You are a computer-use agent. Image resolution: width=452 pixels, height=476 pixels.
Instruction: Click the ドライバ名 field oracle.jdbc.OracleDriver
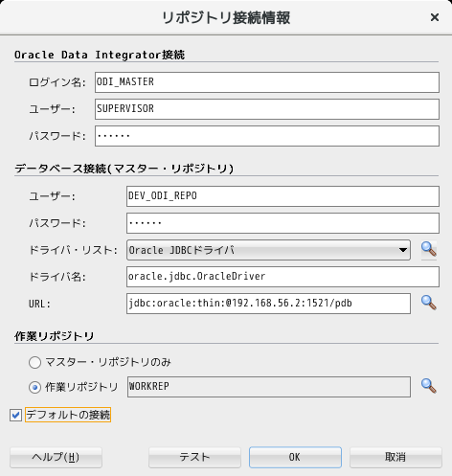[x=282, y=277]
